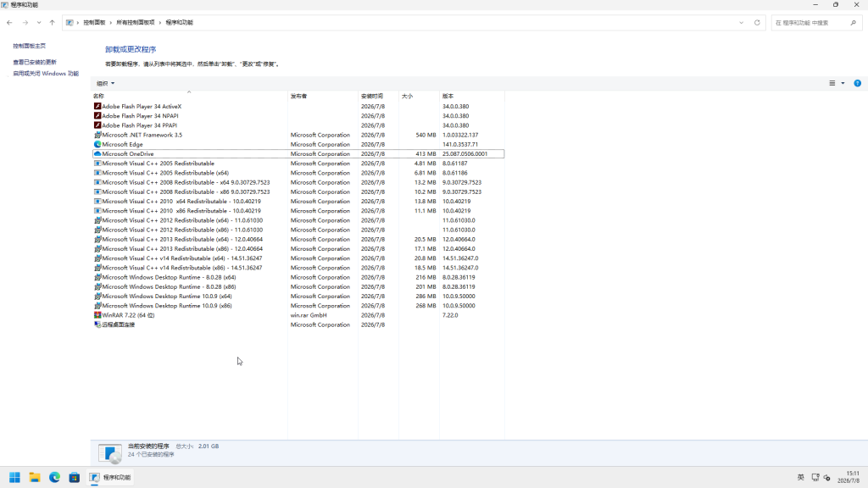Click the back navigation arrow
This screenshot has width=868, height=488.
[x=9, y=23]
